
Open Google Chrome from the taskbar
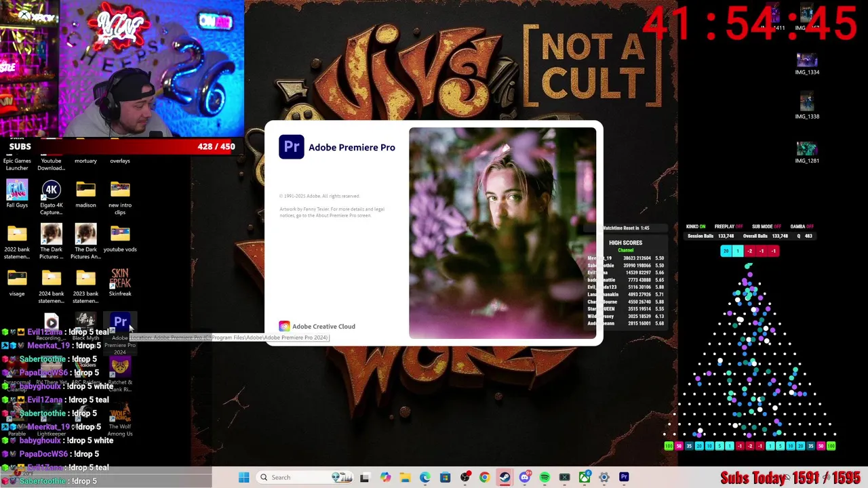(484, 477)
